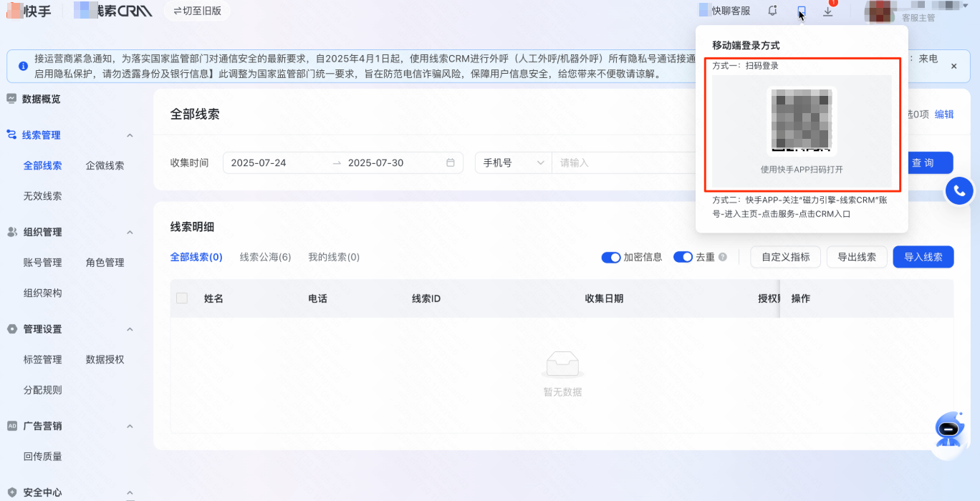This screenshot has width=980, height=501.
Task: Click the 导出线索 button
Action: click(x=857, y=257)
